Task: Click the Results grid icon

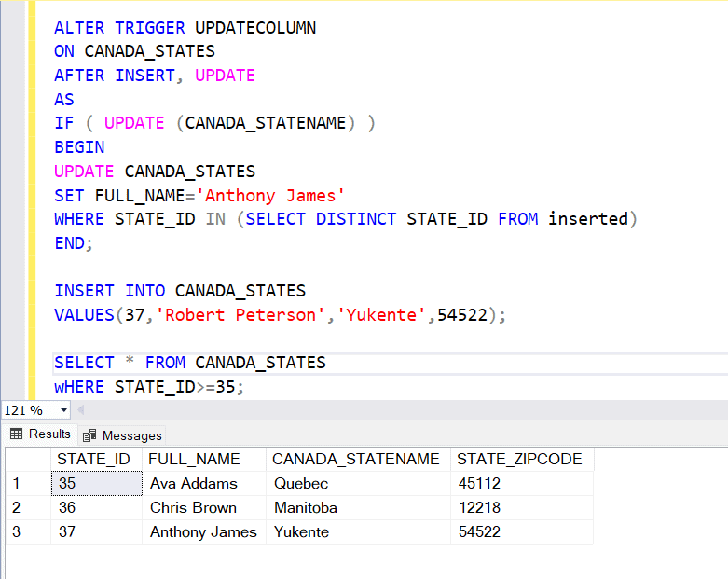Action: [16, 434]
